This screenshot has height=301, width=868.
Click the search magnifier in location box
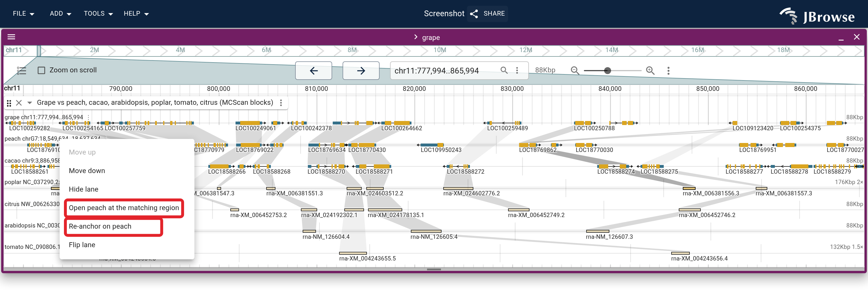click(504, 70)
